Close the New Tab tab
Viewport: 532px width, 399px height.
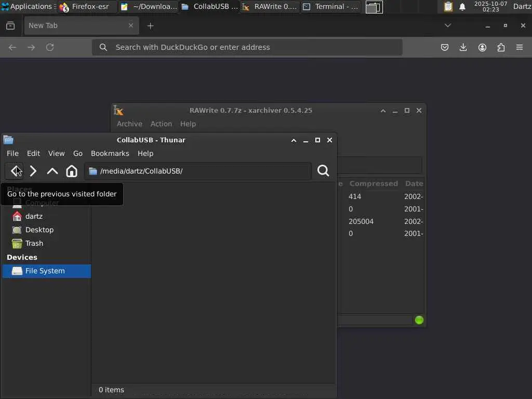point(131,25)
